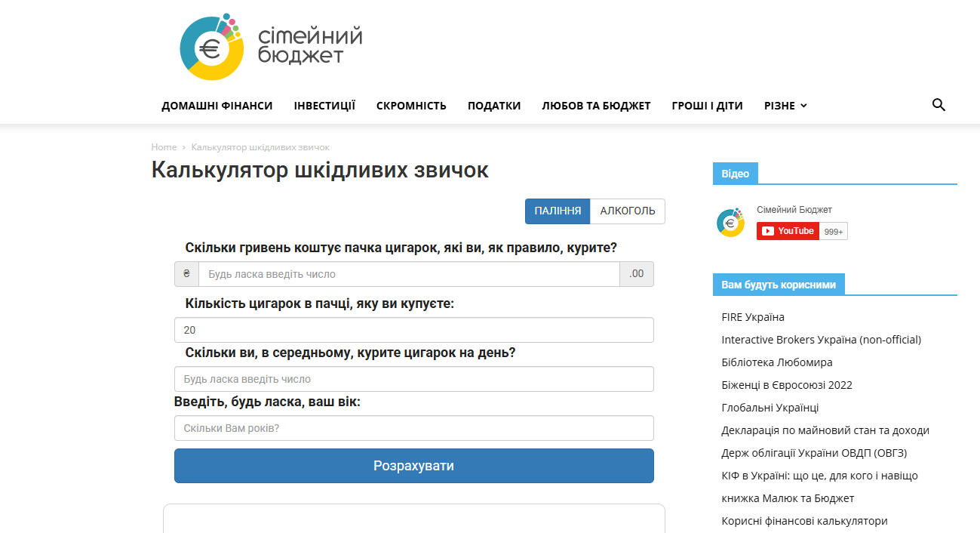
Task: Select the ПАЛІННЯ tab
Action: tap(558, 211)
